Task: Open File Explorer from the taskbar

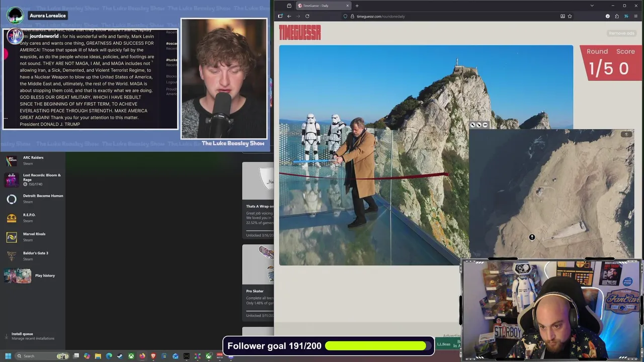Action: coord(98,356)
